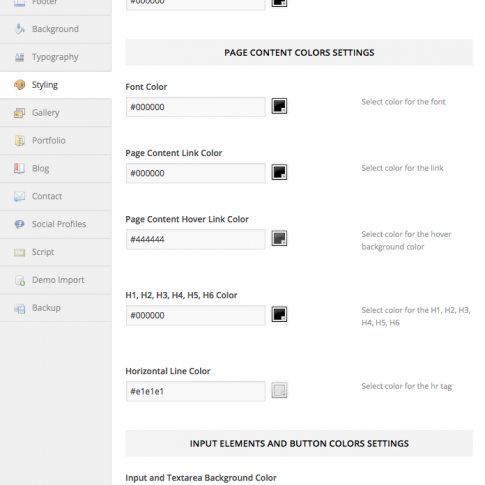Click the Typography sidebar icon
485x485 pixels.
pos(19,57)
